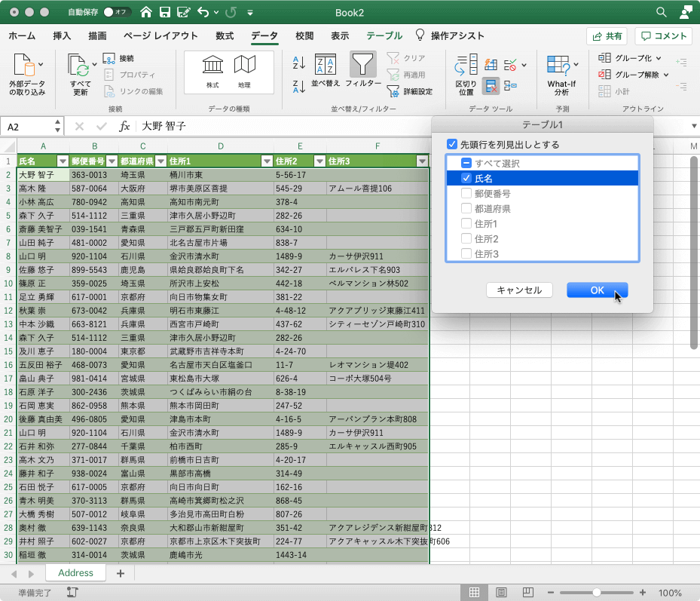Sort descending Z to A
The height and width of the screenshot is (601, 700).
(x=298, y=86)
